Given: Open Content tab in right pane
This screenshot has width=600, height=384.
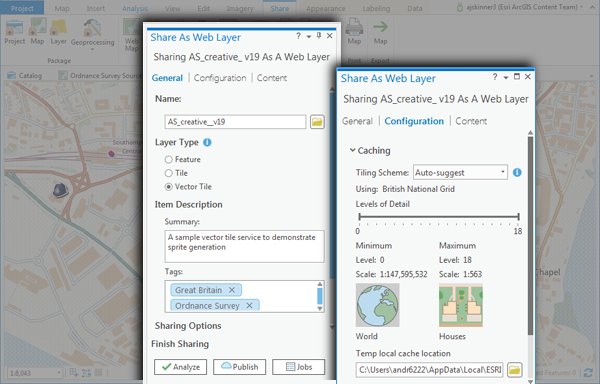Looking at the screenshot, I should point(471,121).
